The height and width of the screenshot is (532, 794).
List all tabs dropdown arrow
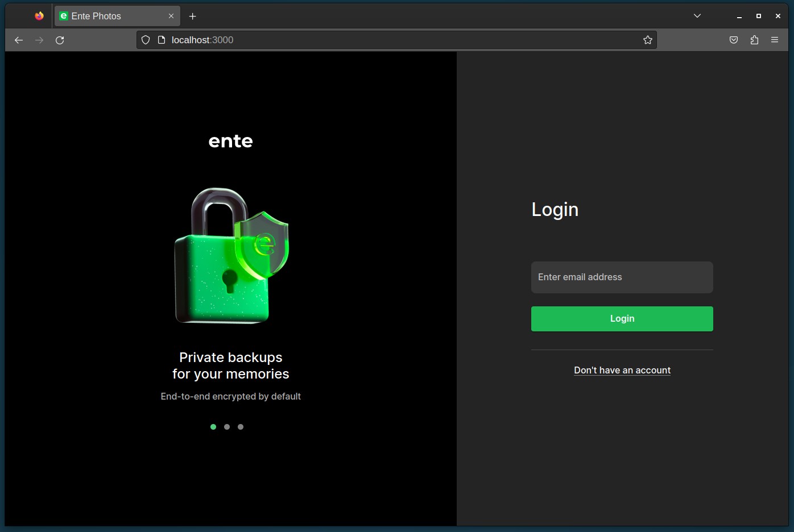tap(697, 16)
